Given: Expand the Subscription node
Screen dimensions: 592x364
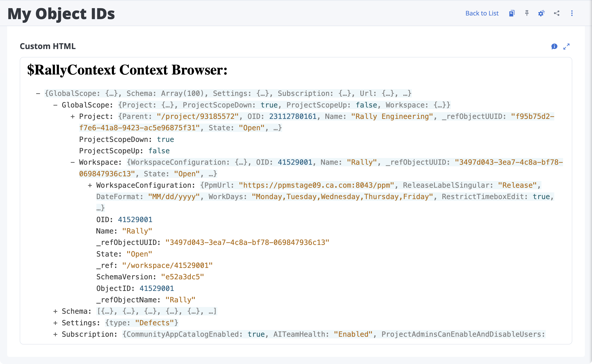Looking at the screenshot, I should tap(55, 334).
